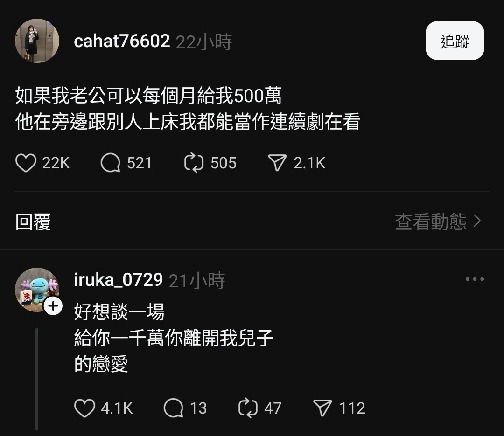Repost the cahat76602 post

[x=194, y=163]
